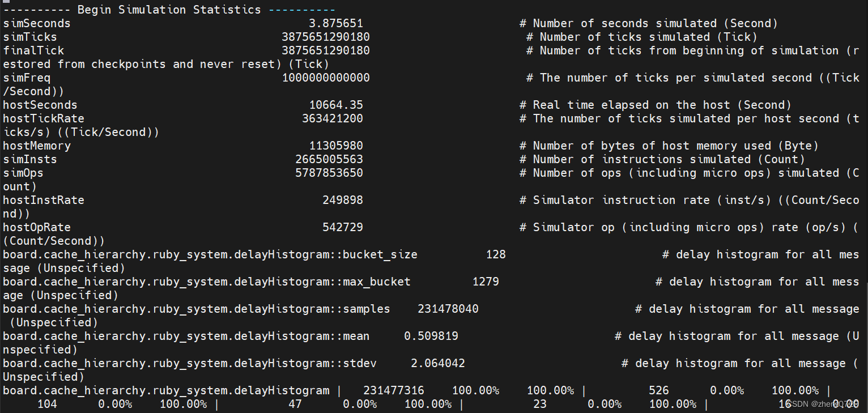Click the 'Begin Simulation Statistics' header text
Viewport: 868px width, 413px height.
click(169, 10)
